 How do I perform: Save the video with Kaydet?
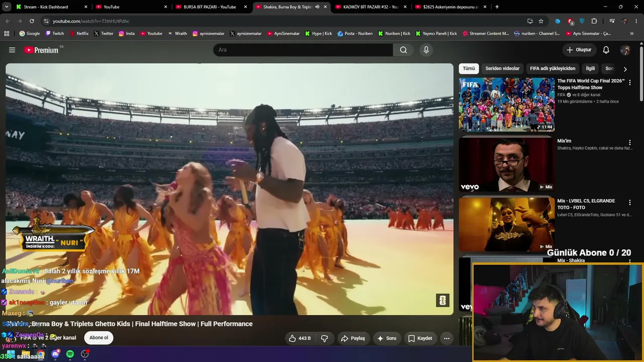tap(420, 338)
